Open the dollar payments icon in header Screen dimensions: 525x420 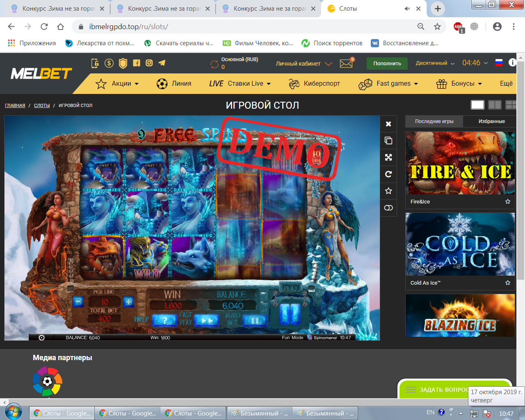click(x=109, y=63)
